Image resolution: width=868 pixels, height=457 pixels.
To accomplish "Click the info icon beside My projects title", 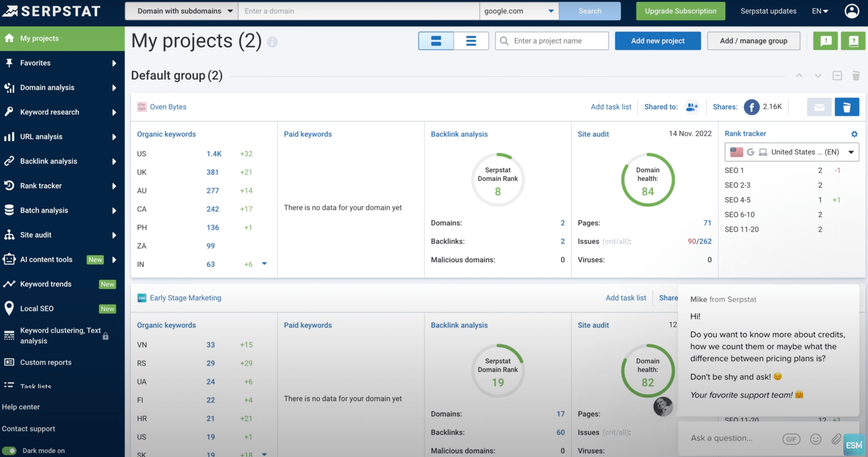I will click(x=272, y=42).
